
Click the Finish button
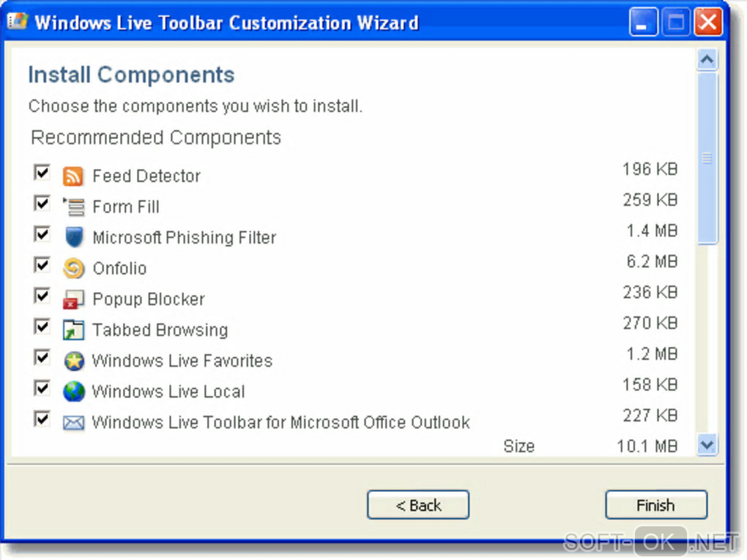click(656, 505)
